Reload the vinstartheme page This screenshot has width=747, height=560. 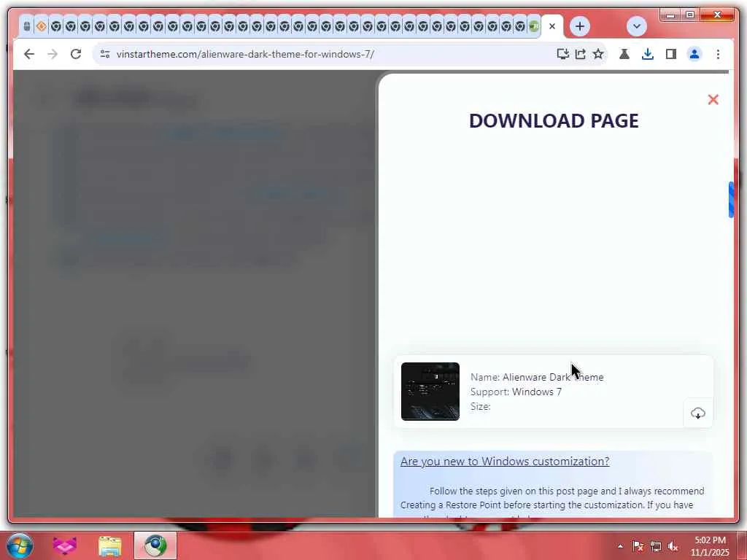point(76,54)
